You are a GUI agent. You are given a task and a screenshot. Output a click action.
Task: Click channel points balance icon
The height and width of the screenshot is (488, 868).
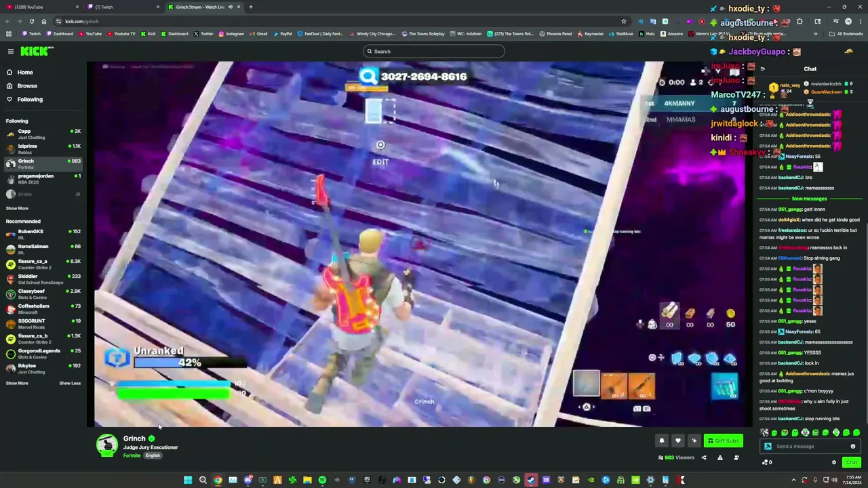tap(766, 462)
